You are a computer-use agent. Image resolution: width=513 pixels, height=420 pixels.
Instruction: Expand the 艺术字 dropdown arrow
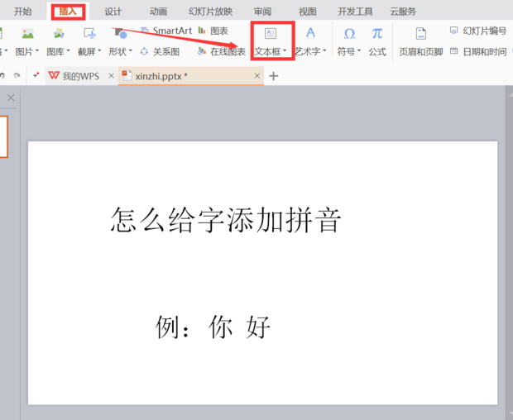(x=324, y=51)
